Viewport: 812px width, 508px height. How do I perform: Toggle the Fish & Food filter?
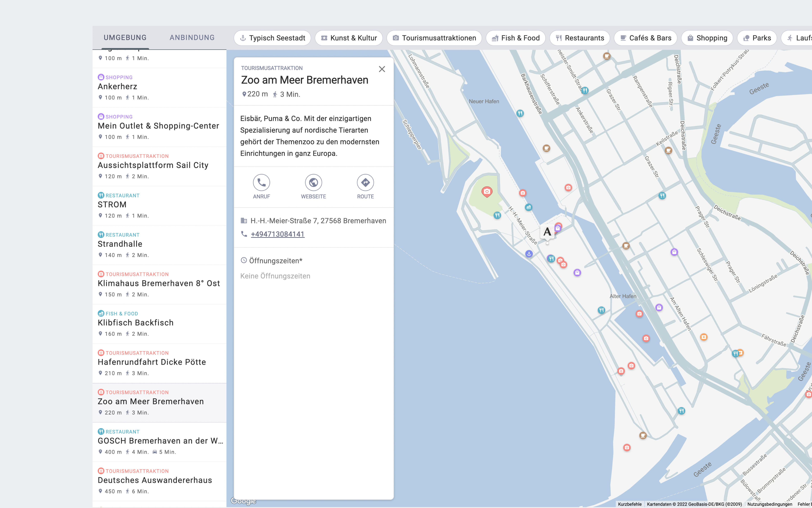516,38
